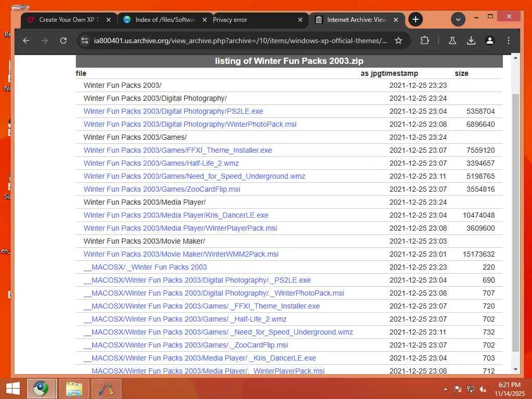The width and height of the screenshot is (532, 399).
Task: Open __MACOSX ._PS2LE.exe link
Action: [197, 280]
